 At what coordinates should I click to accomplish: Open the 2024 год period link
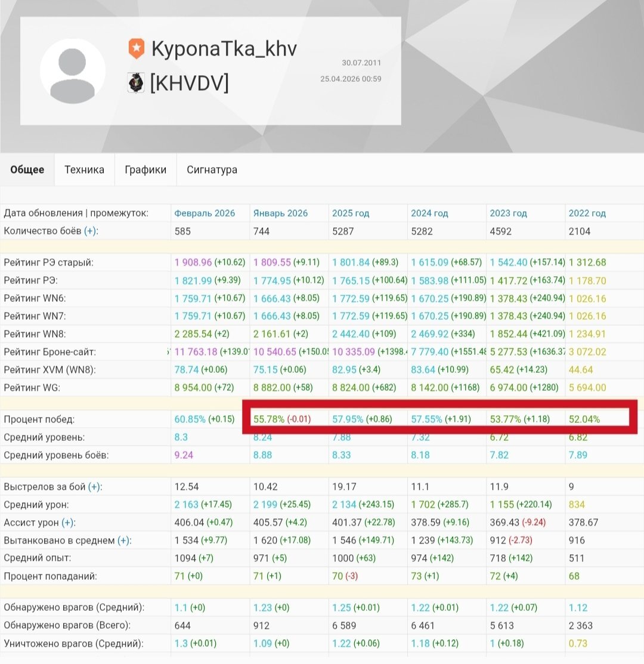(x=429, y=213)
